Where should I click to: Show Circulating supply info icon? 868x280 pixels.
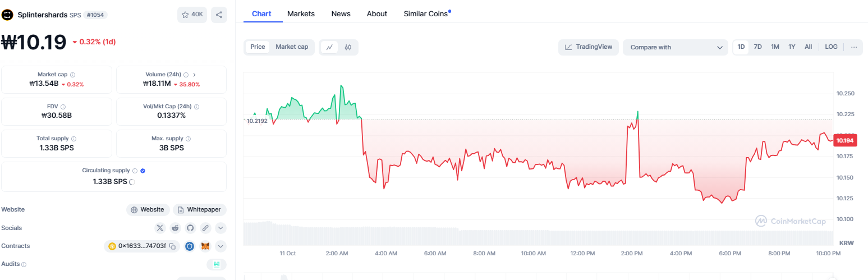[x=135, y=171]
